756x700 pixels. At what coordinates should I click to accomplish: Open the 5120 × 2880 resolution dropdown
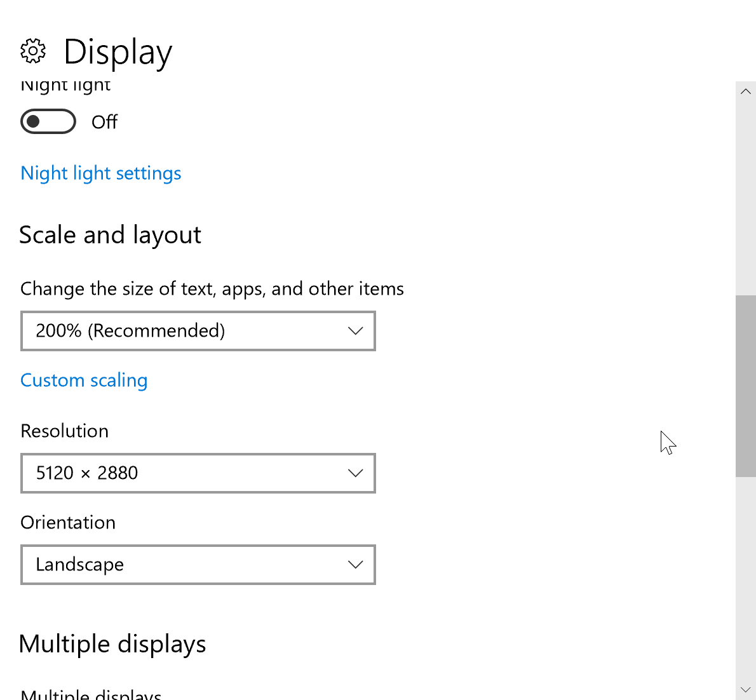coord(198,473)
